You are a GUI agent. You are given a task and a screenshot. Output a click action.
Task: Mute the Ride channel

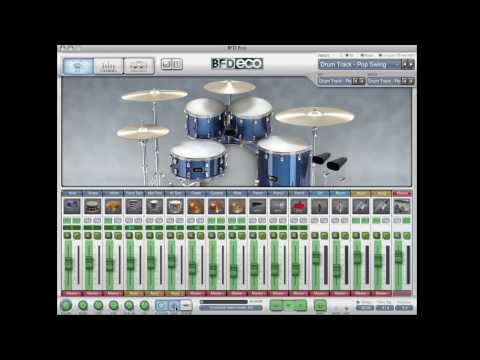pos(233,235)
